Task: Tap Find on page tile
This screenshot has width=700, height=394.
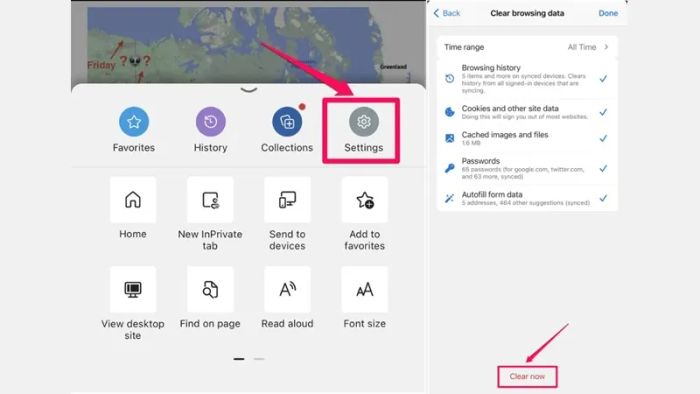Action: tap(210, 290)
